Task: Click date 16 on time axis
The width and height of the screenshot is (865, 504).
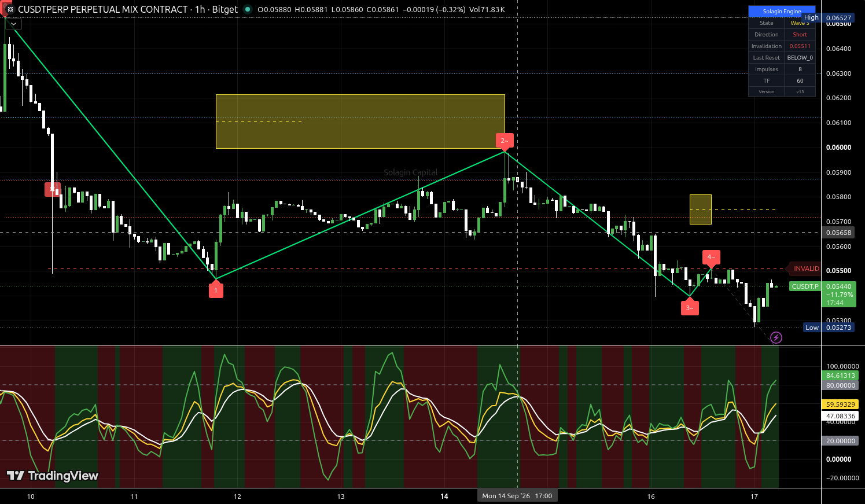Action: 651,496
